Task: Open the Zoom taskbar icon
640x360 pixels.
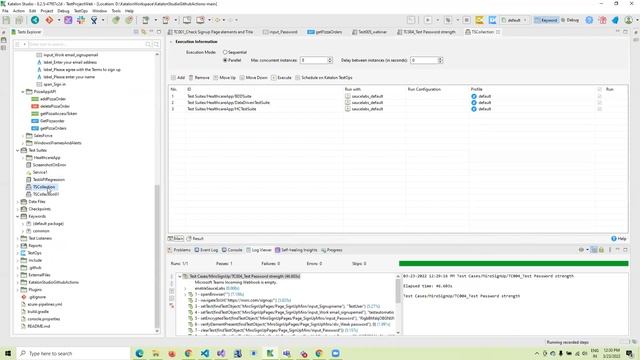Action: click(336, 353)
